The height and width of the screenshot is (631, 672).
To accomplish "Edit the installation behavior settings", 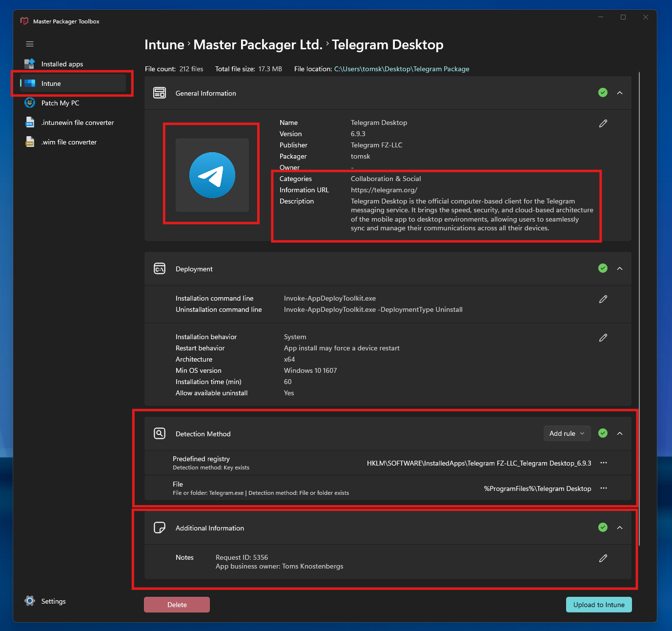I will pos(603,338).
